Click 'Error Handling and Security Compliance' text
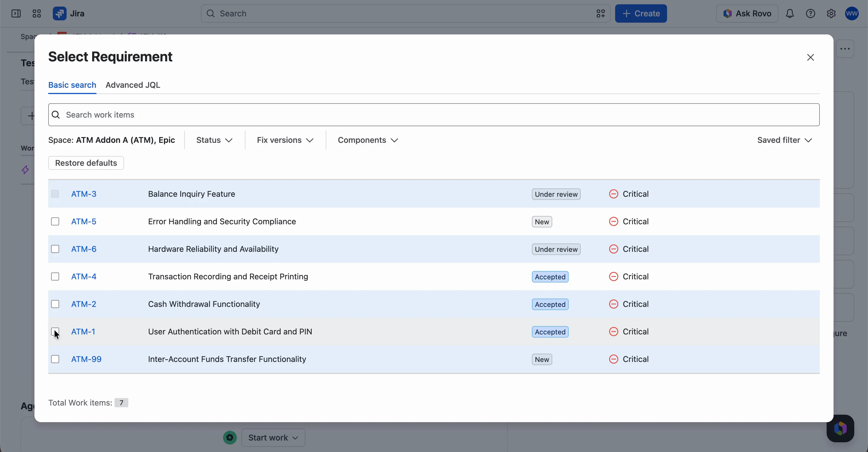The width and height of the screenshot is (868, 452). point(222,221)
